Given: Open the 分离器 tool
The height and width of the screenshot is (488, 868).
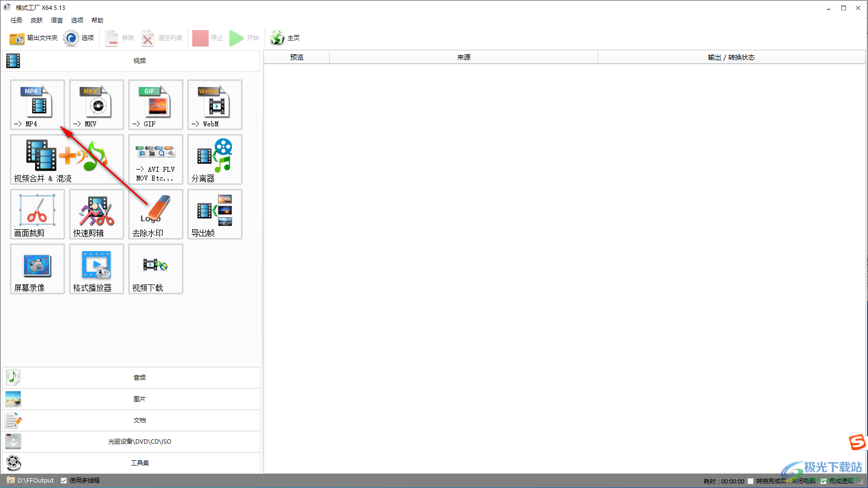Looking at the screenshot, I should point(215,159).
